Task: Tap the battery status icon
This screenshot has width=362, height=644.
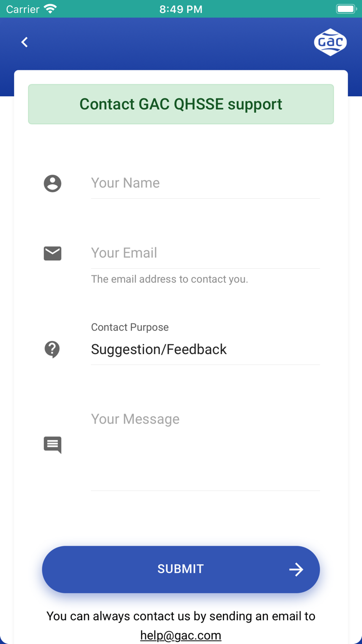Action: [345, 9]
